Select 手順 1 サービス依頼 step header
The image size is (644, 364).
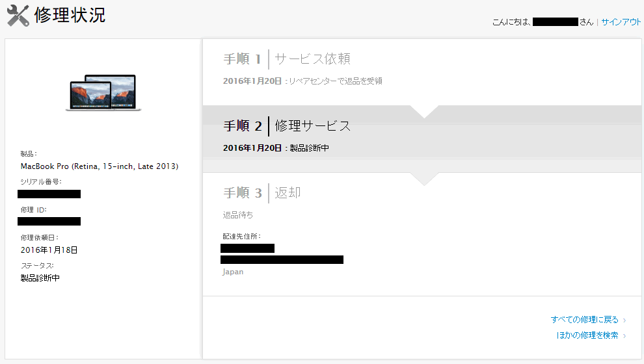pyautogui.click(x=287, y=59)
